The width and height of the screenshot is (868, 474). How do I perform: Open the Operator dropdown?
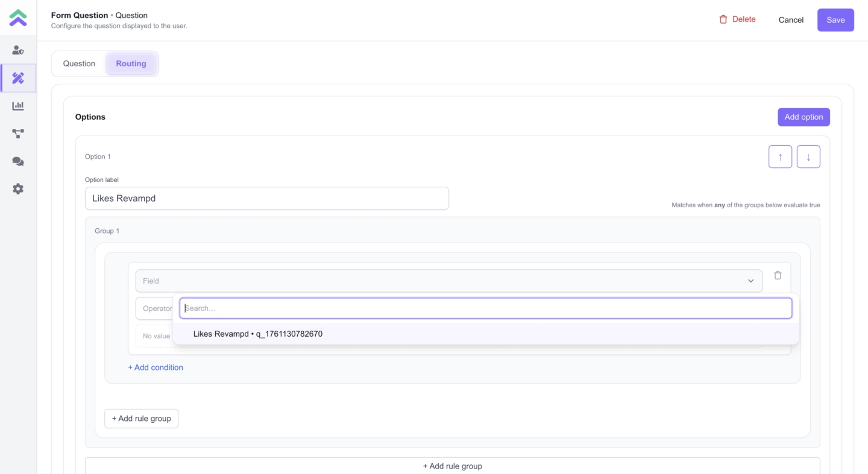pos(154,308)
